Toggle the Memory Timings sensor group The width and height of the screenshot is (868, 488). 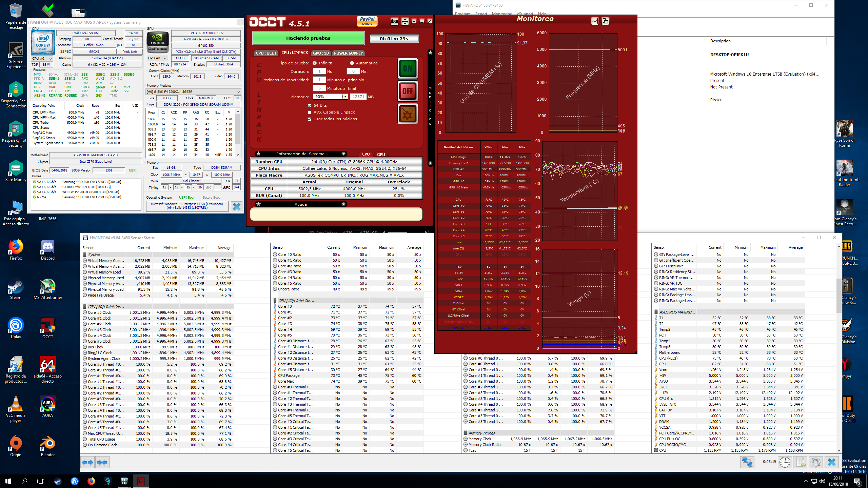point(466,433)
